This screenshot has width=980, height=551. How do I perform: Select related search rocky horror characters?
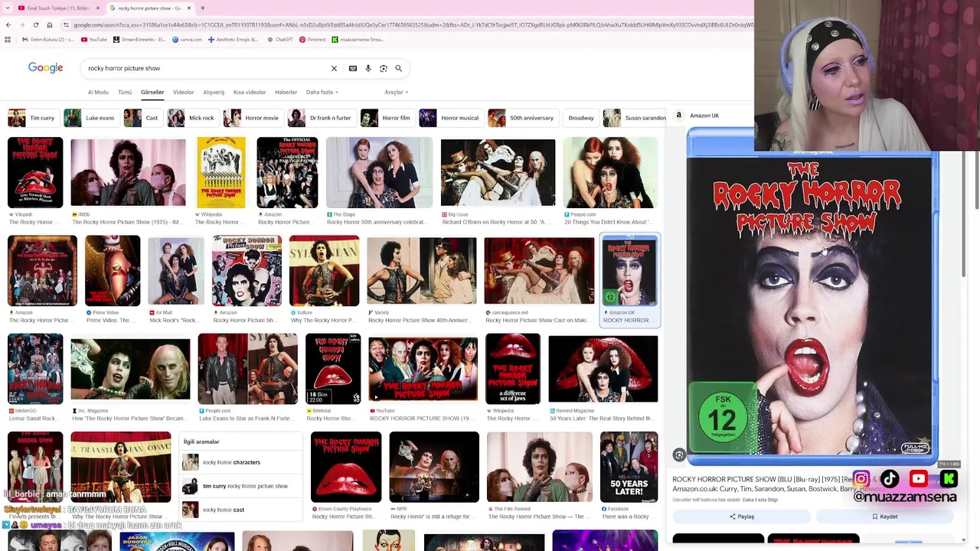point(241,462)
